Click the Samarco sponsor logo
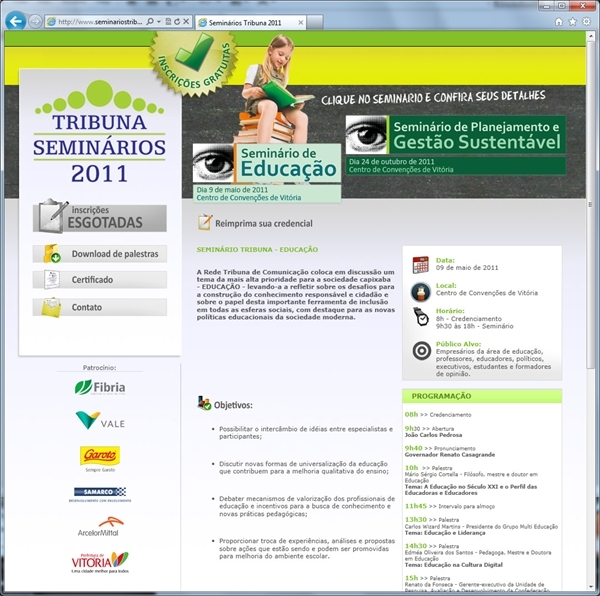The image size is (600, 596). [x=100, y=494]
